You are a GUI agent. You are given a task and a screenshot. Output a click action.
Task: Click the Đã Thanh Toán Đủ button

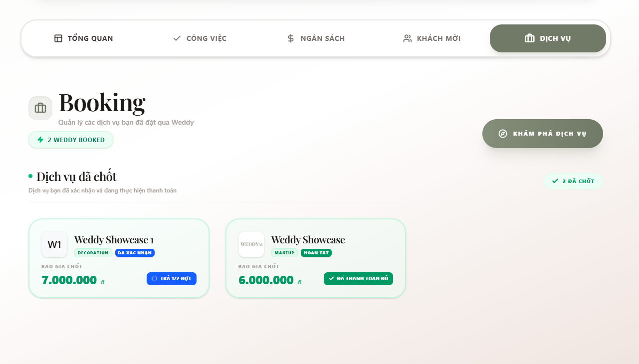click(x=358, y=279)
